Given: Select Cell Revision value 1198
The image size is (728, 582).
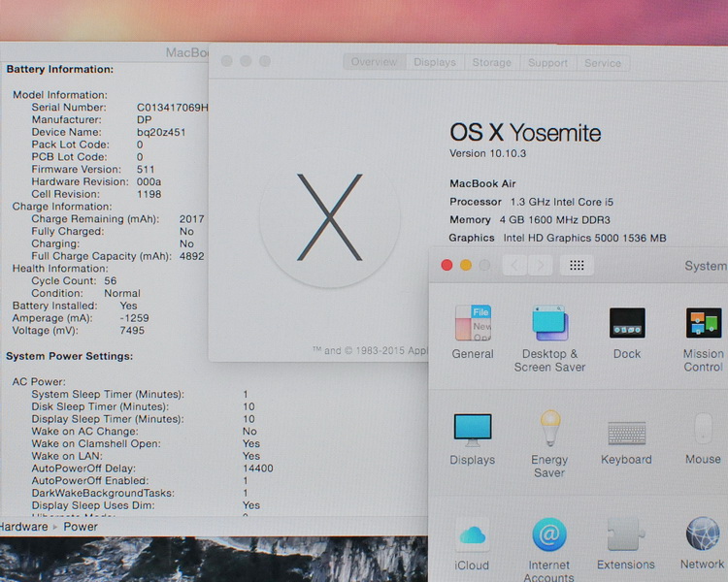Looking at the screenshot, I should (x=149, y=194).
